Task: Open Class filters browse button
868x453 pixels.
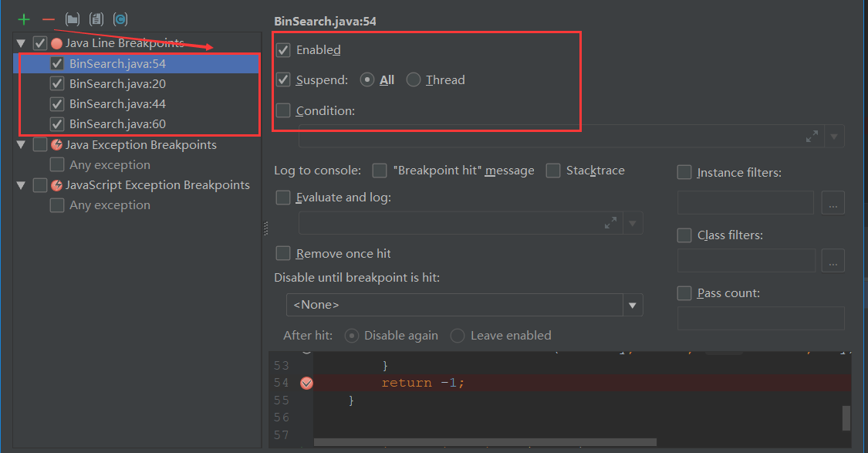Action: pos(833,260)
